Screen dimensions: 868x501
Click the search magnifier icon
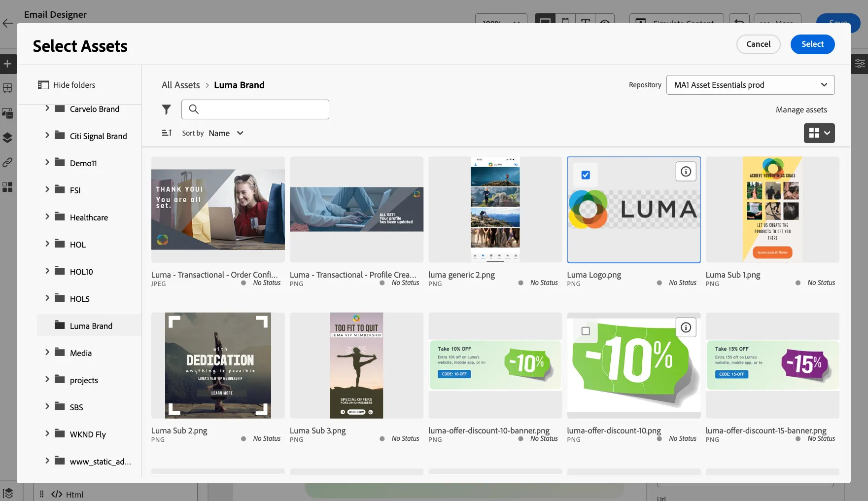(194, 109)
